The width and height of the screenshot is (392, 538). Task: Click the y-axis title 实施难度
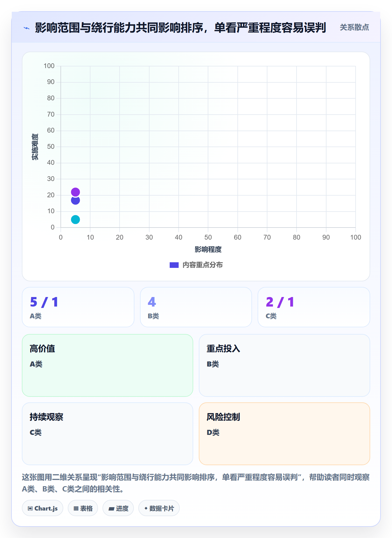pyautogui.click(x=35, y=147)
